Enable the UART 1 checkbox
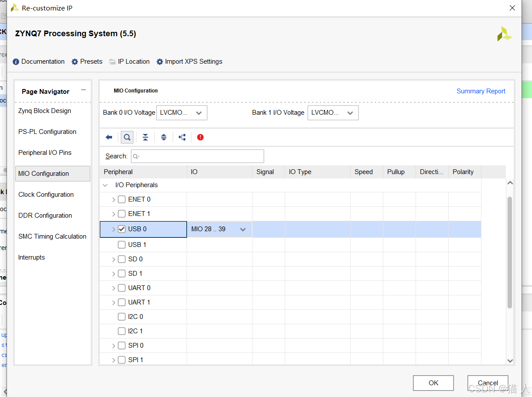The image size is (532, 397). coord(122,302)
